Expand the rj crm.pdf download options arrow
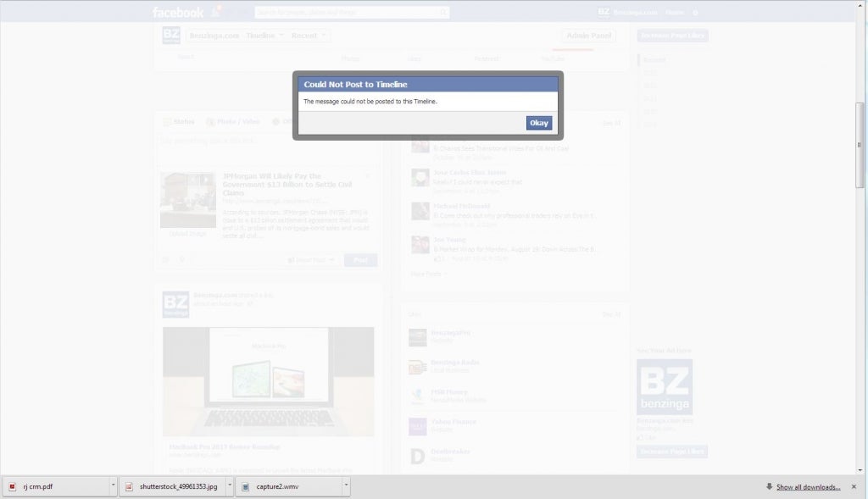The width and height of the screenshot is (868, 499). 113,485
